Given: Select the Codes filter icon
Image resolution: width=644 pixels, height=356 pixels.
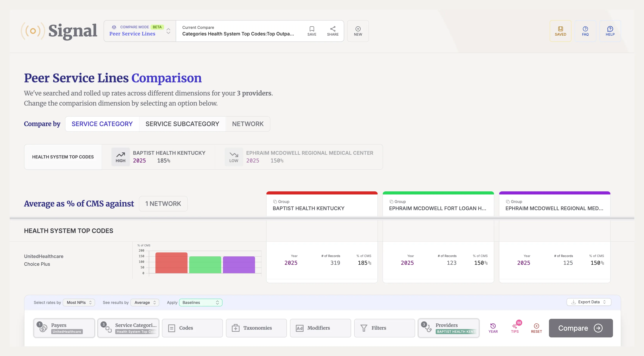Looking at the screenshot, I should [x=192, y=328].
